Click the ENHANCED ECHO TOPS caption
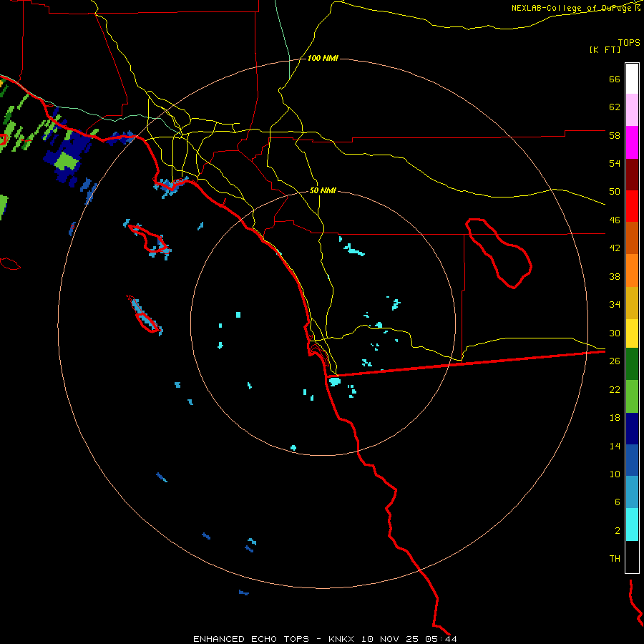 point(251,639)
